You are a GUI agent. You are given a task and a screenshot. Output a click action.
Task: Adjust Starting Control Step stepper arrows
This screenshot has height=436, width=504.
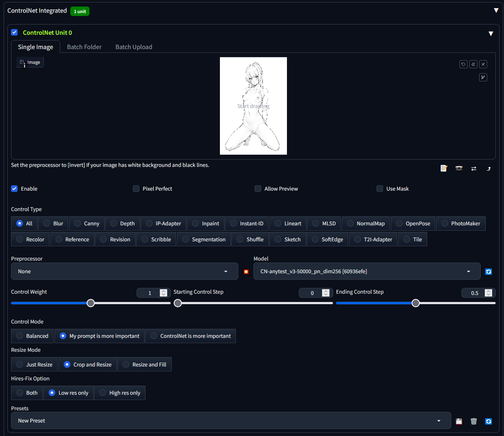[x=326, y=293]
